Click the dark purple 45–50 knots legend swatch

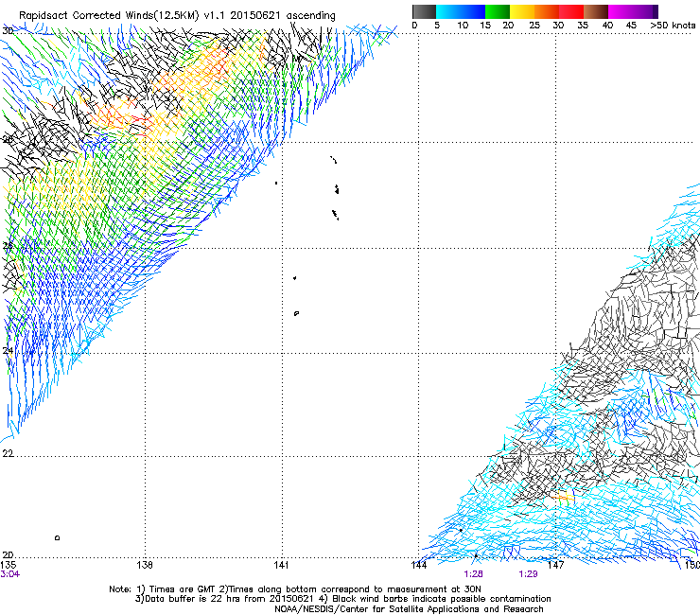coord(645,11)
